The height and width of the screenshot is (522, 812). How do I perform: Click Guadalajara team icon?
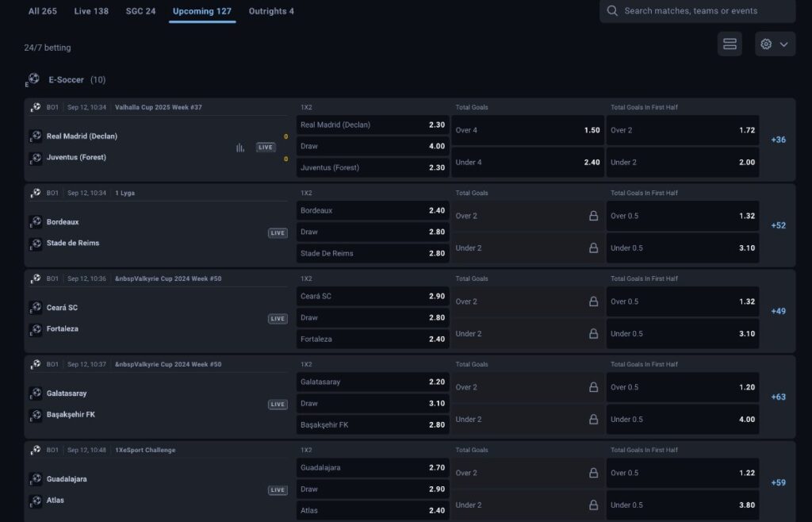point(36,479)
